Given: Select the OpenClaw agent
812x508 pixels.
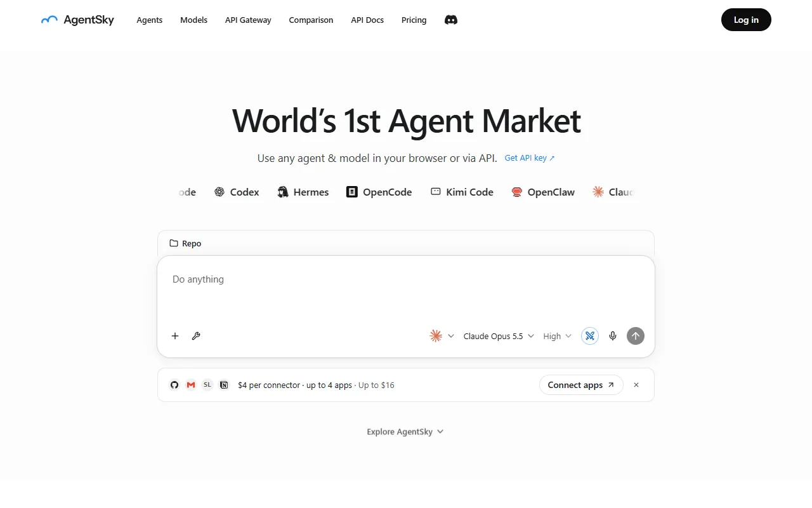Looking at the screenshot, I should click(543, 192).
